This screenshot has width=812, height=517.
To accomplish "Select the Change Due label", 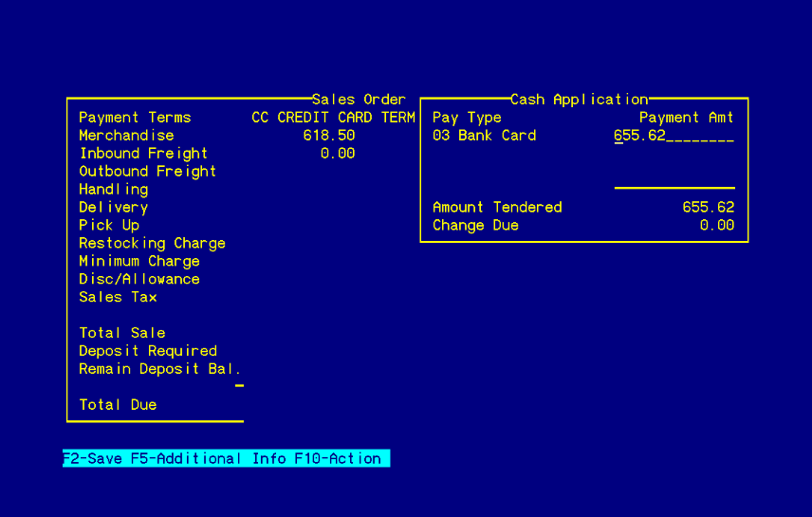I will pyautogui.click(x=475, y=226).
